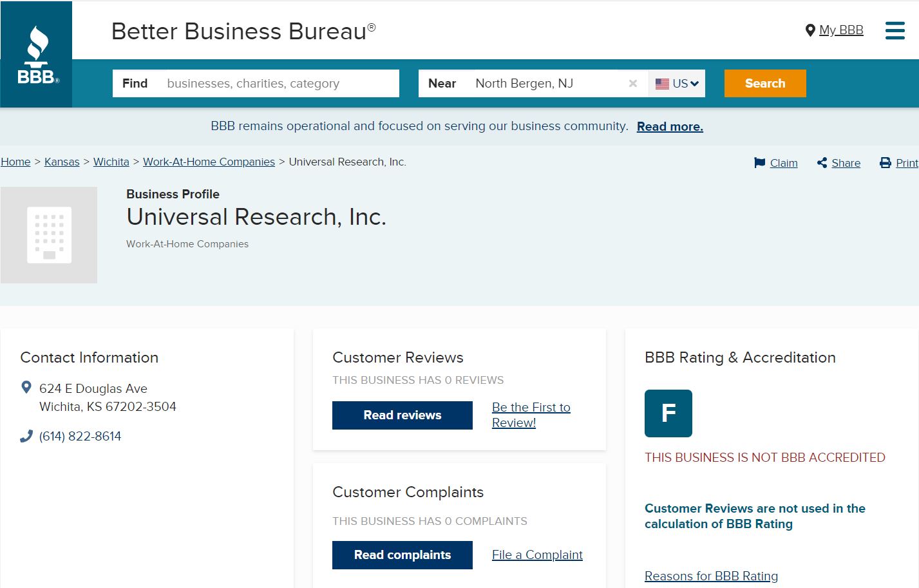Click the phone handset icon
919x588 pixels.
[x=26, y=436]
